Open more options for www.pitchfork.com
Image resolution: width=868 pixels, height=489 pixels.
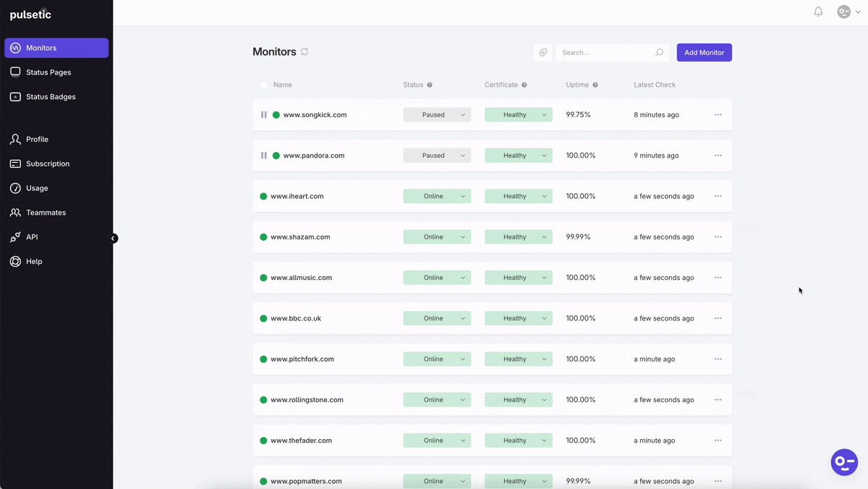(718, 359)
